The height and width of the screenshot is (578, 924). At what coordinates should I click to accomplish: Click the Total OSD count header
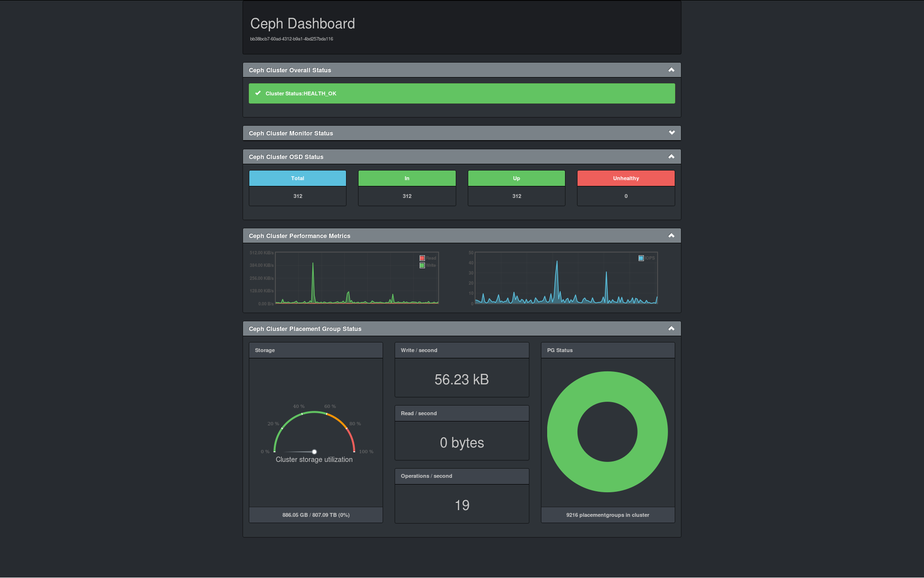pyautogui.click(x=297, y=178)
